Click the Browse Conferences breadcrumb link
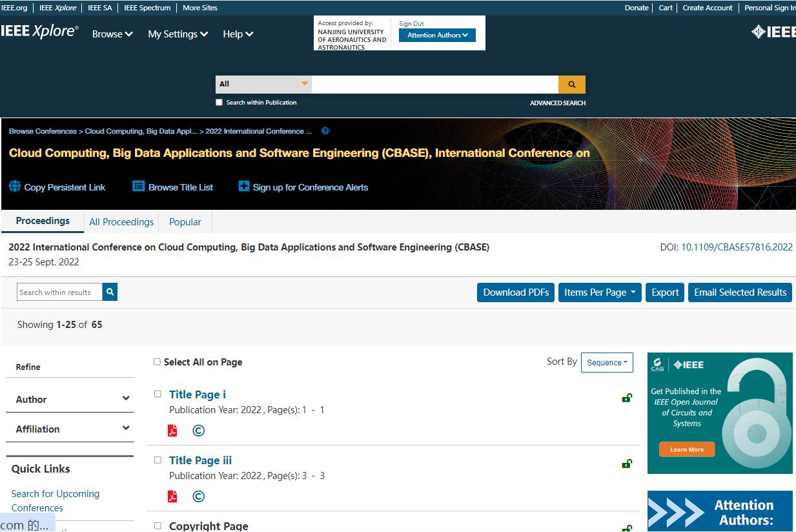796x532 pixels. coord(43,131)
